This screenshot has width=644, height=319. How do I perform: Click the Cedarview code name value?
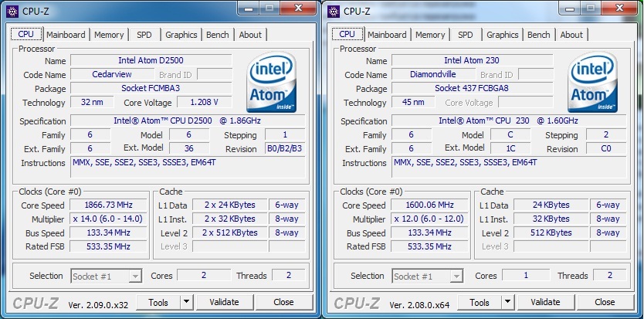pyautogui.click(x=112, y=74)
